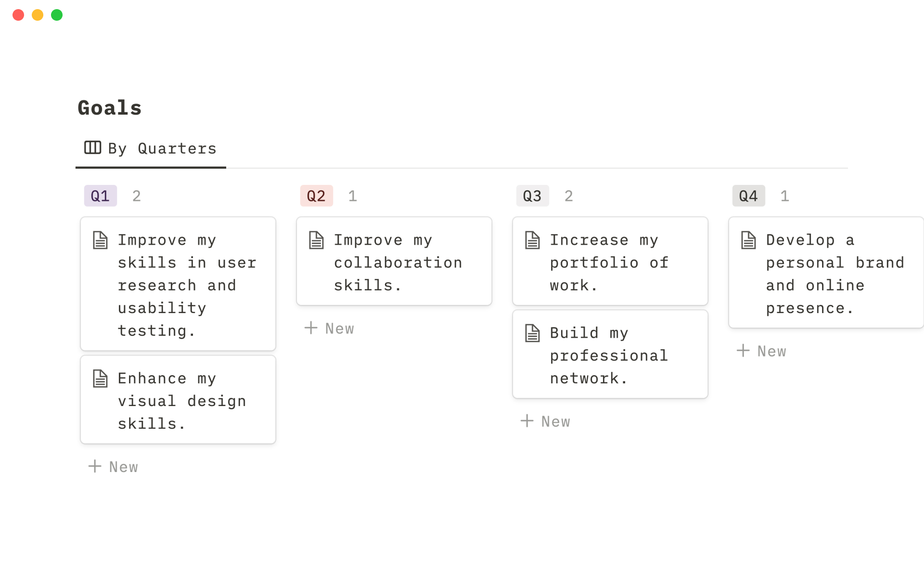Add a New item in Q4 column
Viewport: 924px width, 578px height.
click(x=762, y=351)
